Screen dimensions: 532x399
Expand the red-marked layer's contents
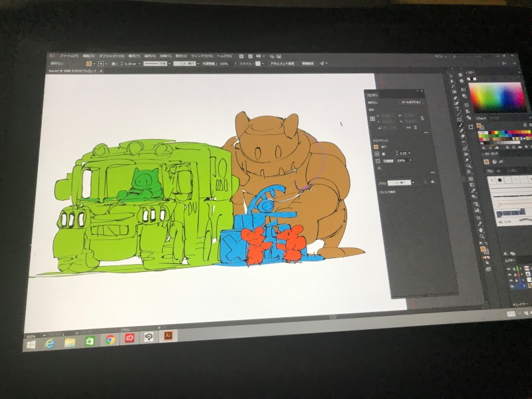point(522,274)
